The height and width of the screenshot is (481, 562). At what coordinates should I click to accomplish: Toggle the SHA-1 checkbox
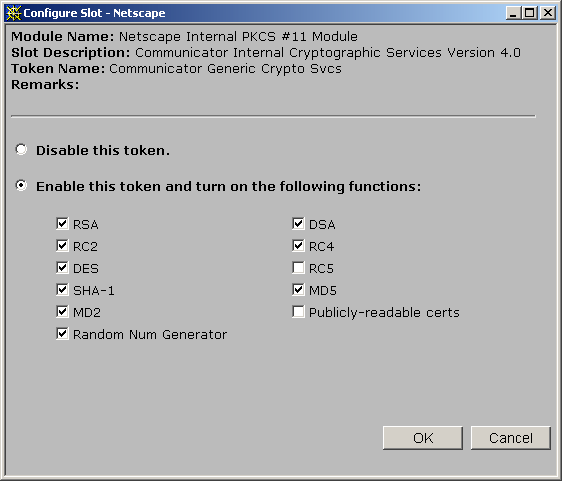click(x=62, y=290)
